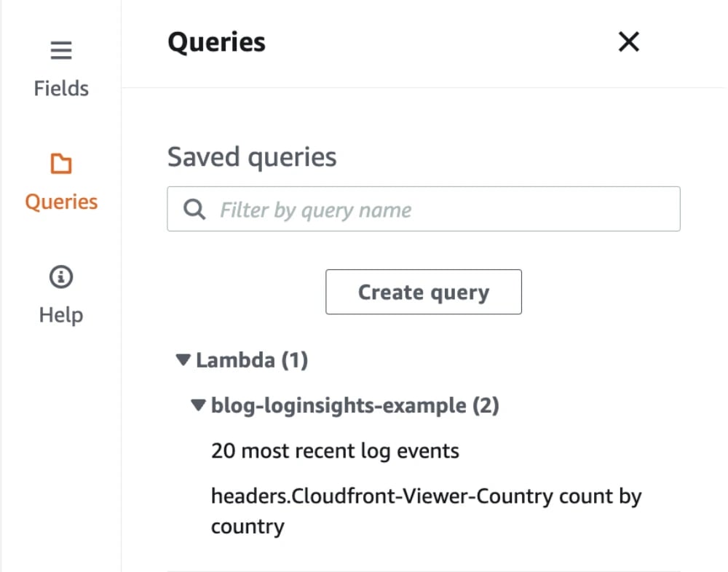Open the 20 most recent log events query

[335, 451]
